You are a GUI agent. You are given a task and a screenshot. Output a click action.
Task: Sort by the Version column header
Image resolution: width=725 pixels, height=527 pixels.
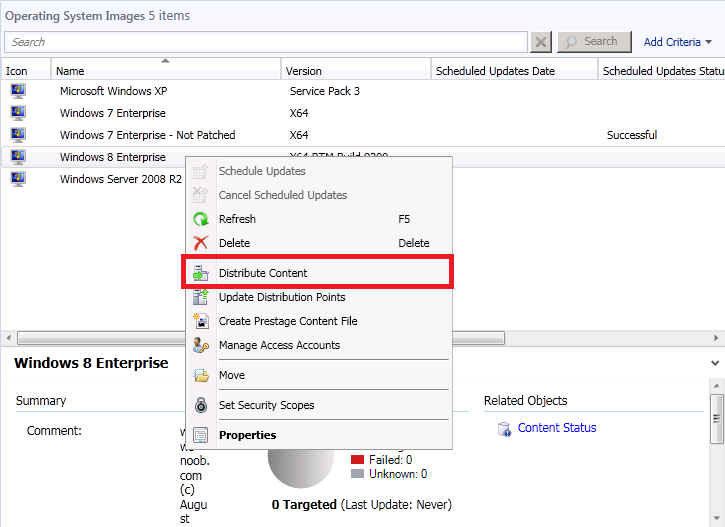tap(356, 70)
